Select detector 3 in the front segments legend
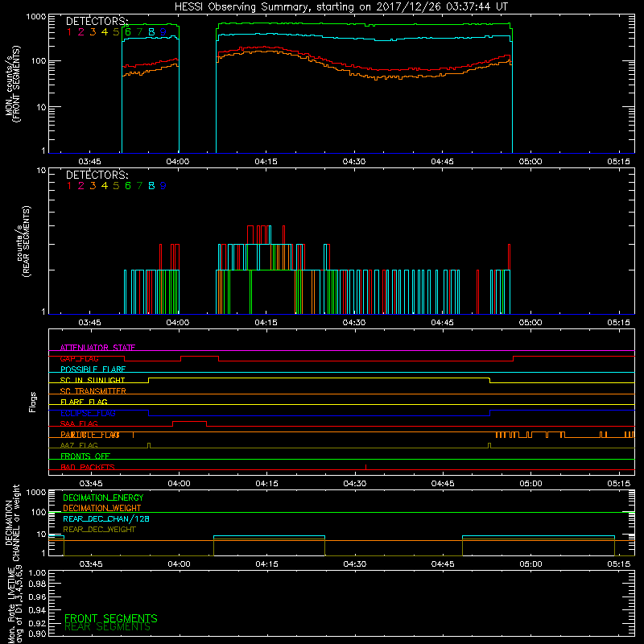Image resolution: width=644 pixels, height=644 pixels. click(x=93, y=32)
